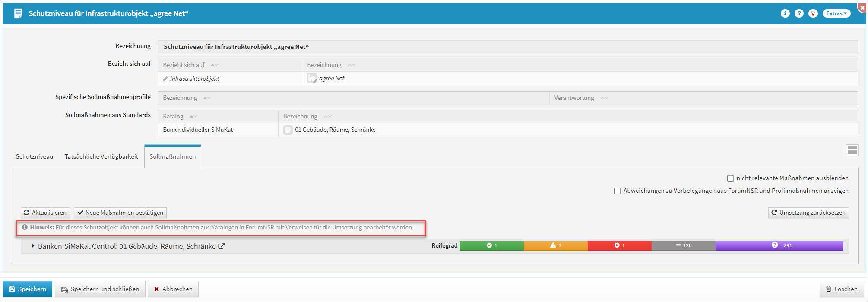The image size is (868, 302).
Task: Switch to the Schutzniveau tab
Action: click(x=35, y=156)
